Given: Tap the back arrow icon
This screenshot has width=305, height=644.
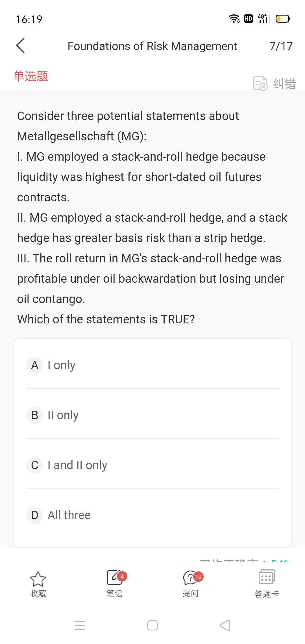Looking at the screenshot, I should (x=21, y=45).
